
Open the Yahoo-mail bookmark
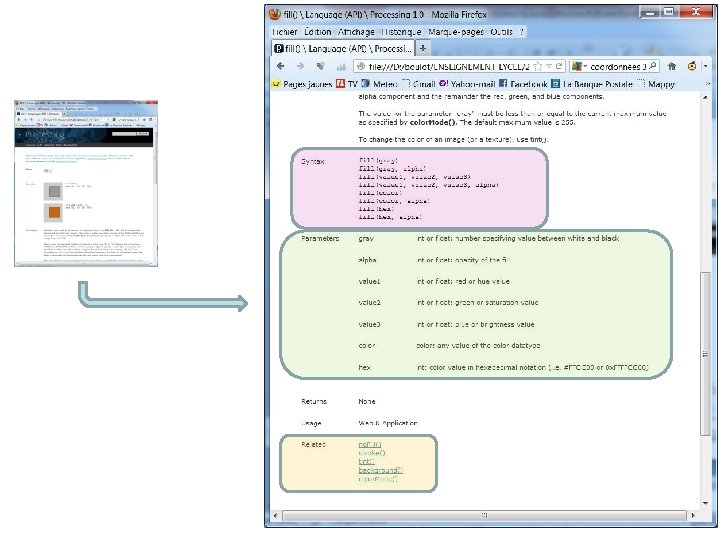click(x=467, y=84)
